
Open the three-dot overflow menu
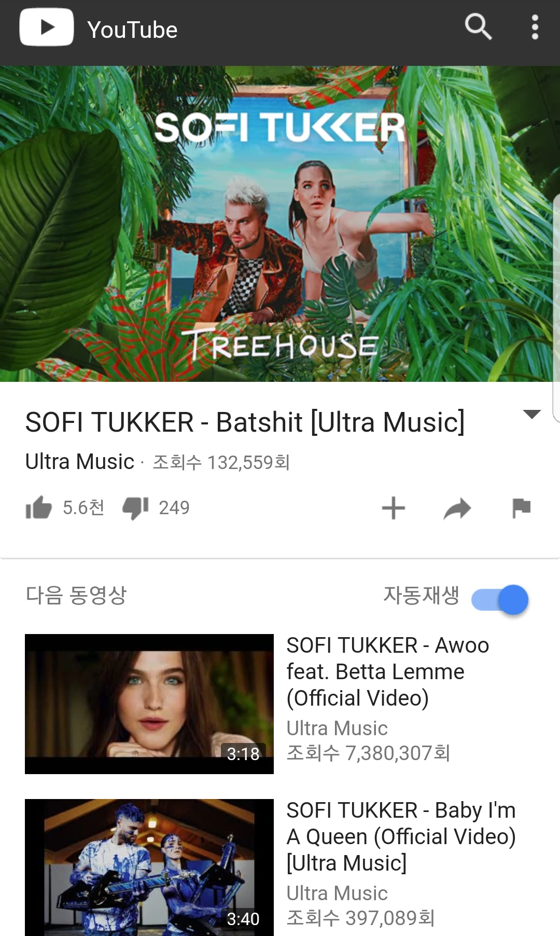(535, 27)
